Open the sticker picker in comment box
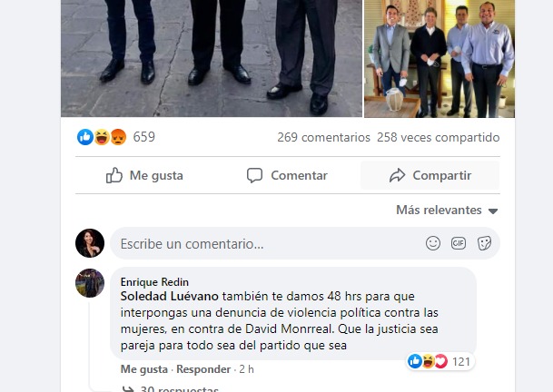Image resolution: width=553 pixels, height=392 pixels. pyautogui.click(x=484, y=243)
